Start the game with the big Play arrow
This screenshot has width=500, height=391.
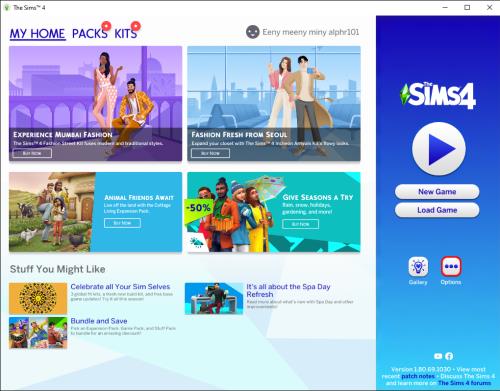click(x=439, y=149)
